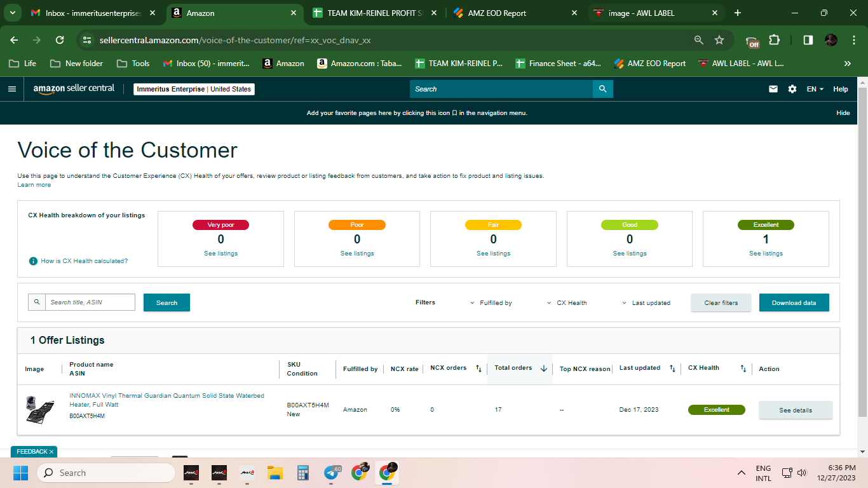Image resolution: width=868 pixels, height=488 pixels.
Task: Open the Chrome extensions puzzle icon
Action: (x=774, y=40)
